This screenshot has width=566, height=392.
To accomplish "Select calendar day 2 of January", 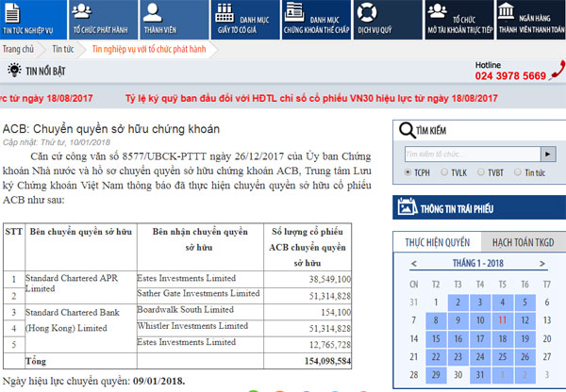I will point(458,302).
